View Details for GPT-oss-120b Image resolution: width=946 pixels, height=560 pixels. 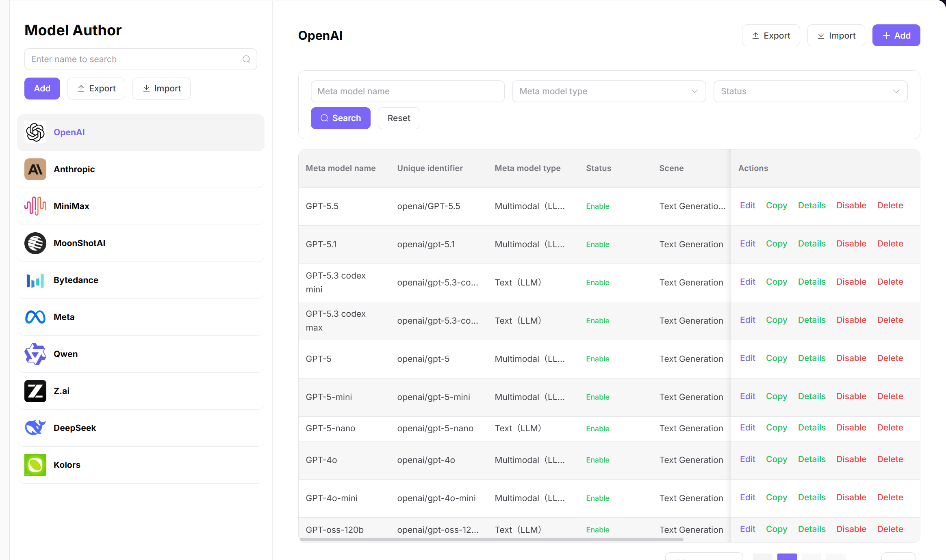pos(812,529)
